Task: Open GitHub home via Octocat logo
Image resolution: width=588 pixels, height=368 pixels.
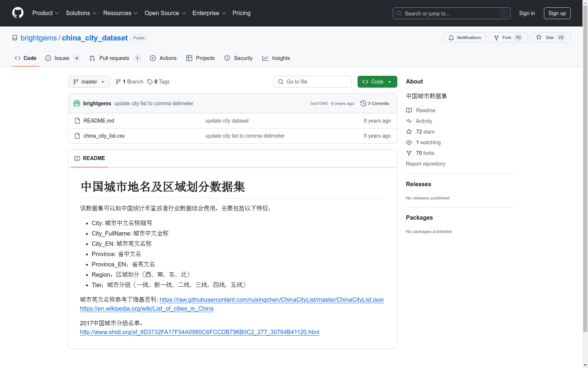Action: (18, 13)
